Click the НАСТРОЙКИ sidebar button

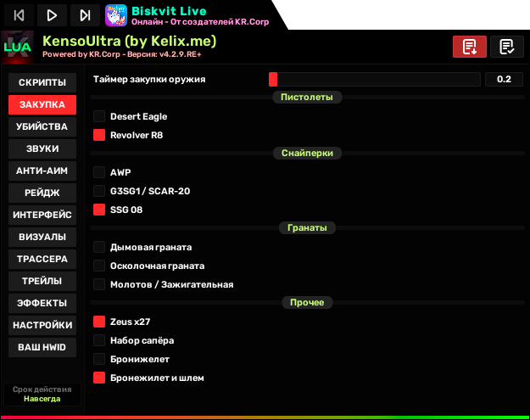click(x=42, y=325)
